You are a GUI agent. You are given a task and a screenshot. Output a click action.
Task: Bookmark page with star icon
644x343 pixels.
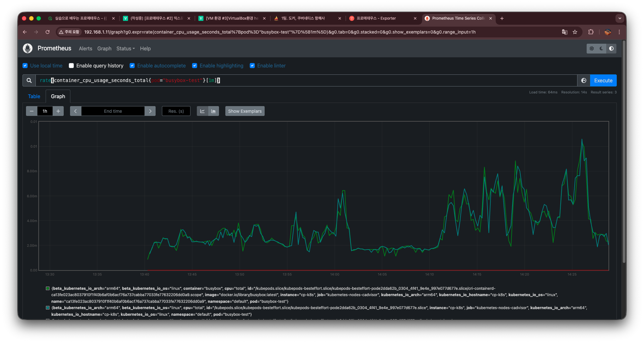click(575, 32)
